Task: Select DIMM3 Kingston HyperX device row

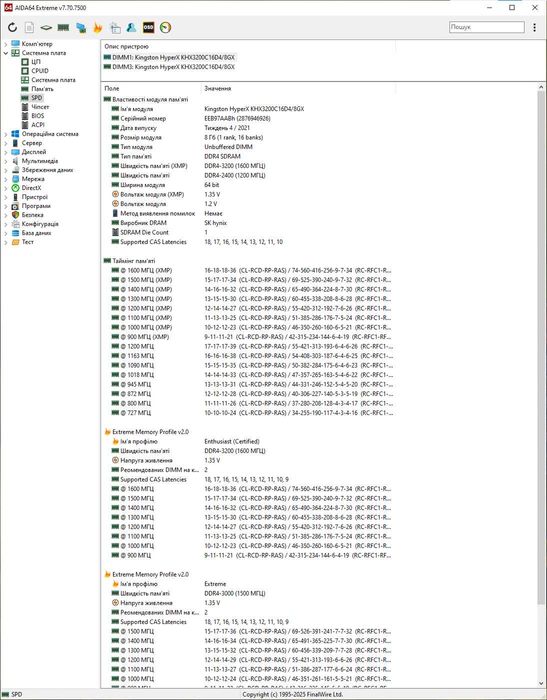Action: click(169, 67)
